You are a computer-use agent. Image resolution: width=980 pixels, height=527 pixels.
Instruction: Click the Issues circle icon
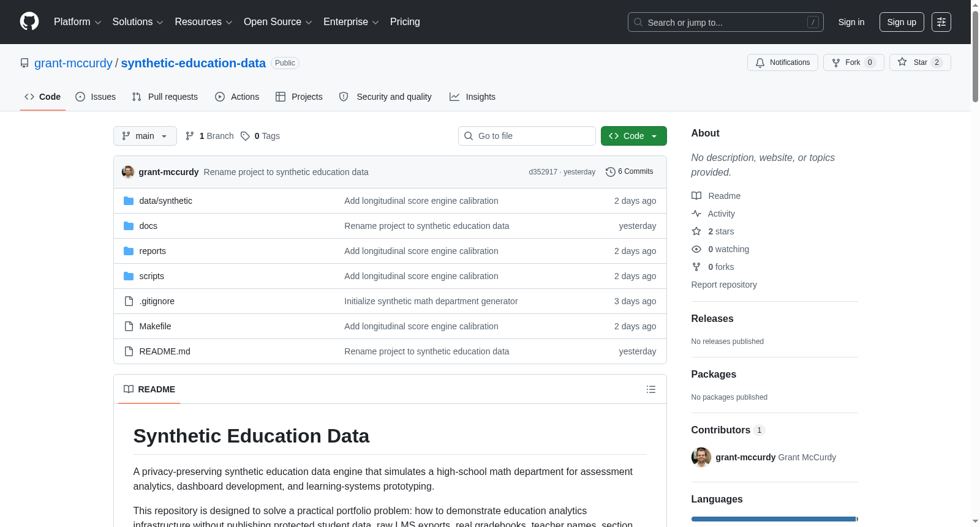tap(80, 97)
